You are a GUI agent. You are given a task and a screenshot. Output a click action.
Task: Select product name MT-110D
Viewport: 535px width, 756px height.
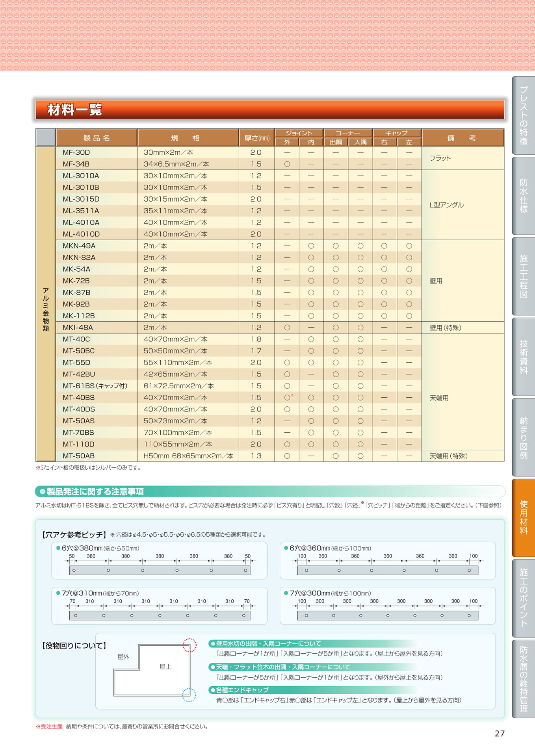tap(78, 444)
